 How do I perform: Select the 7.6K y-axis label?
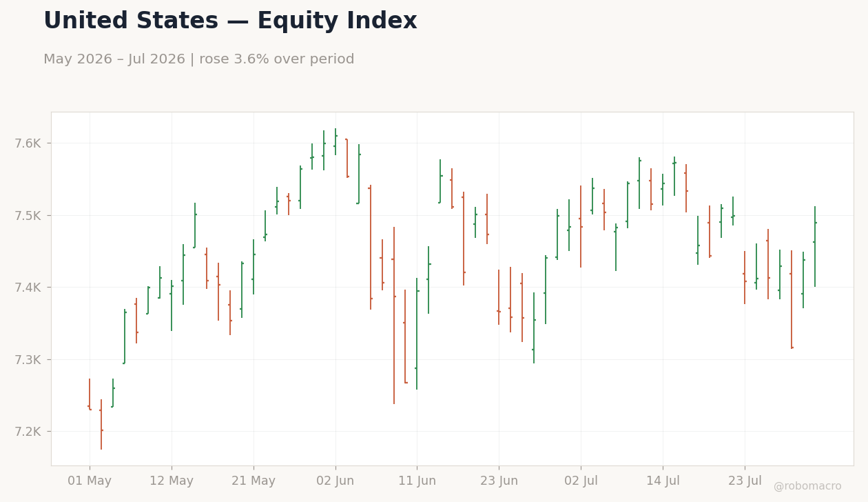28,143
